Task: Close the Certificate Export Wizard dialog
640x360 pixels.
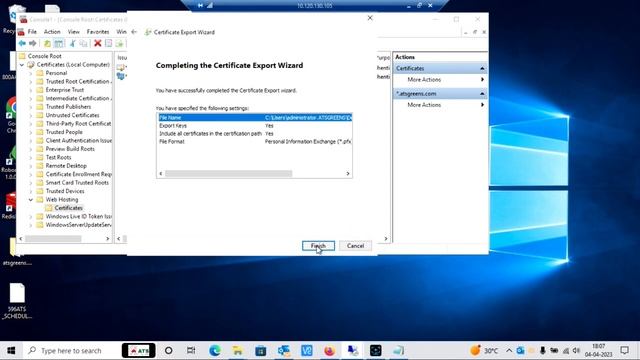Action: click(370, 18)
